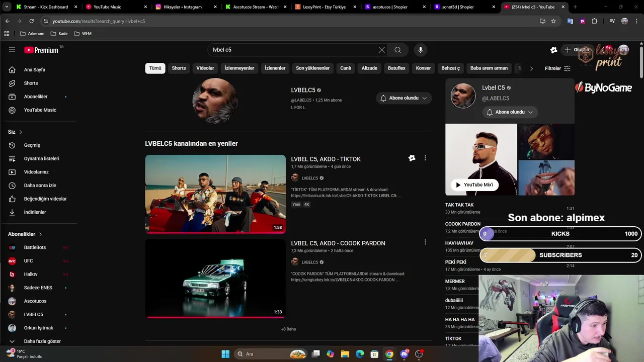Open Arkenom bookmarks folder

[x=32, y=33]
